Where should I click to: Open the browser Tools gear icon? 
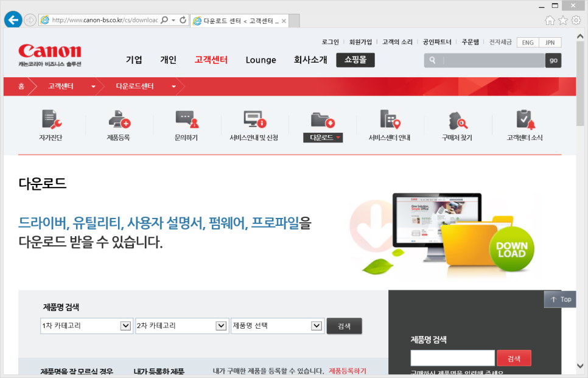(x=576, y=20)
